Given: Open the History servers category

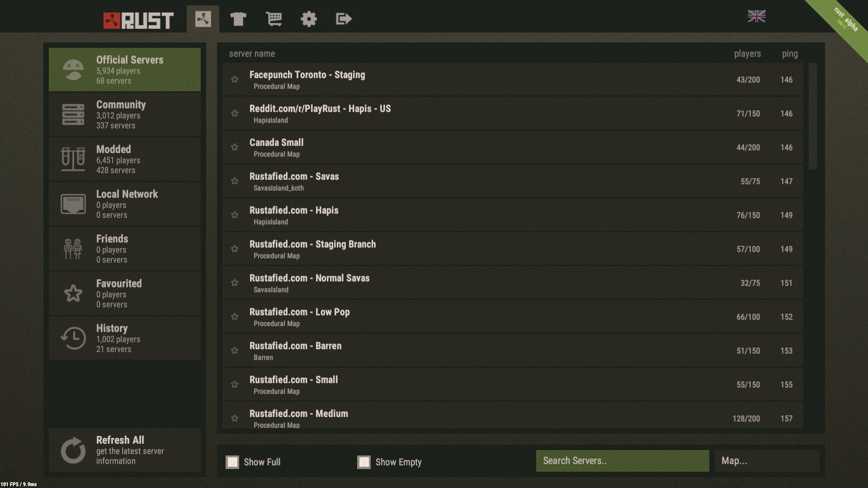Looking at the screenshot, I should coord(125,338).
